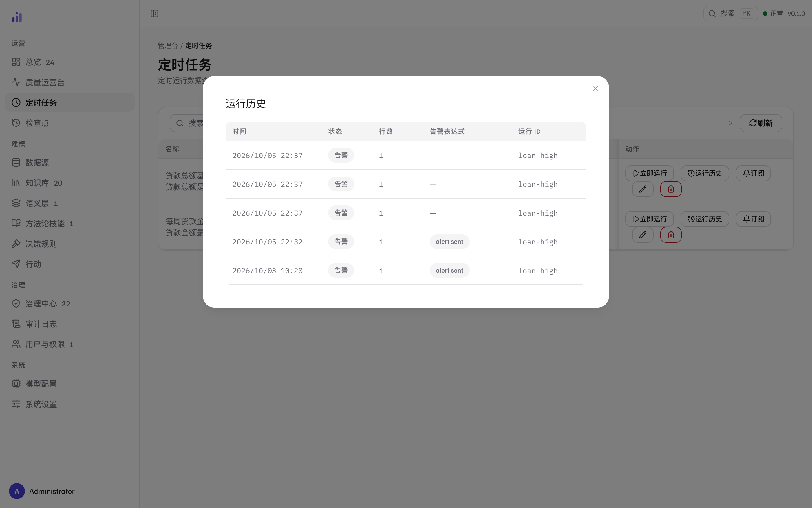Screen dimensions: 812x508
Task: Click the 正常 status indicator
Action: point(773,14)
